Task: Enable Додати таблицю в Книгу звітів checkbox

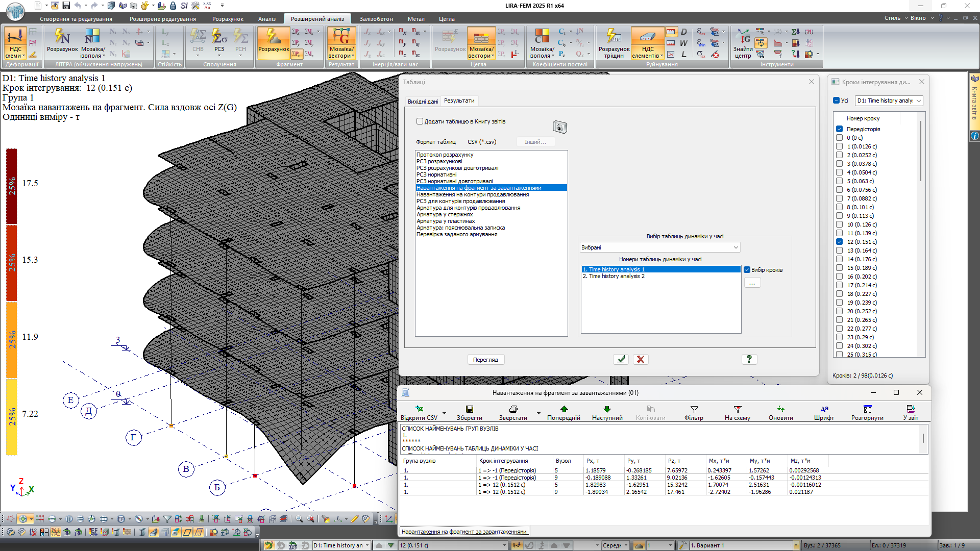Action: point(420,121)
